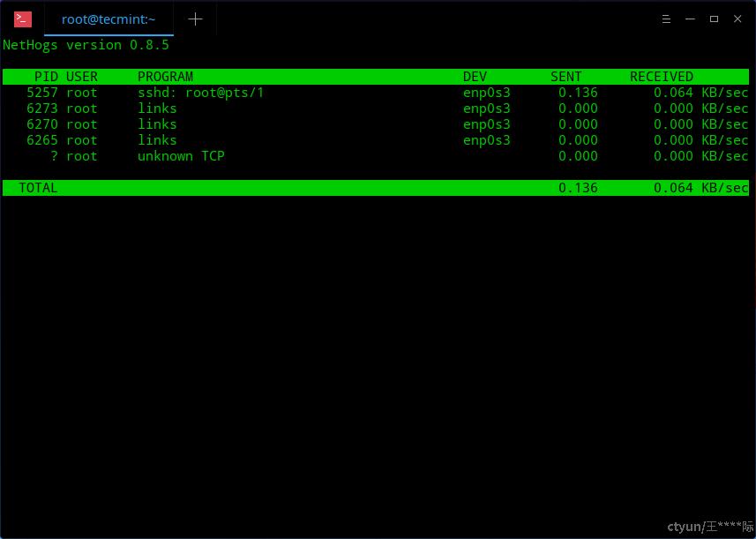Viewport: 756px width, 539px height.
Task: Click the question mark PID entry
Action: click(x=54, y=156)
